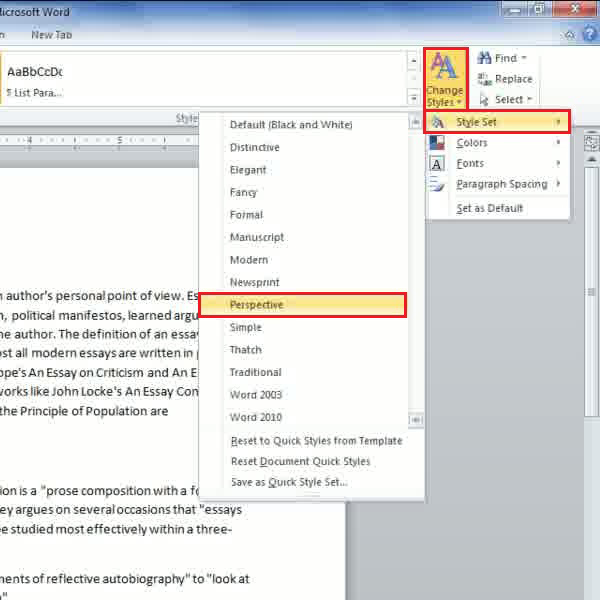Choose the Modern style set

pyautogui.click(x=302, y=260)
